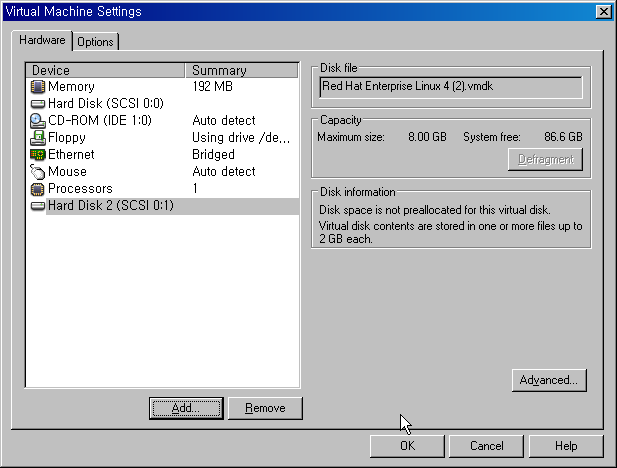Click the Mouse device icon
The image size is (617, 468).
coord(38,172)
